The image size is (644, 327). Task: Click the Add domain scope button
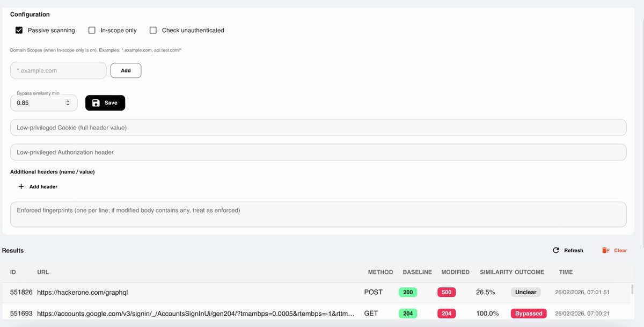coord(126,70)
